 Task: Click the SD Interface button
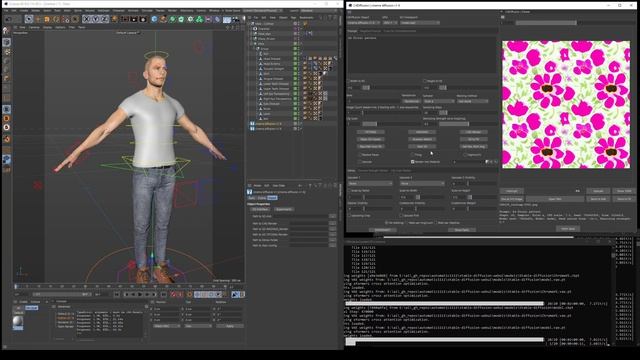(x=260, y=209)
